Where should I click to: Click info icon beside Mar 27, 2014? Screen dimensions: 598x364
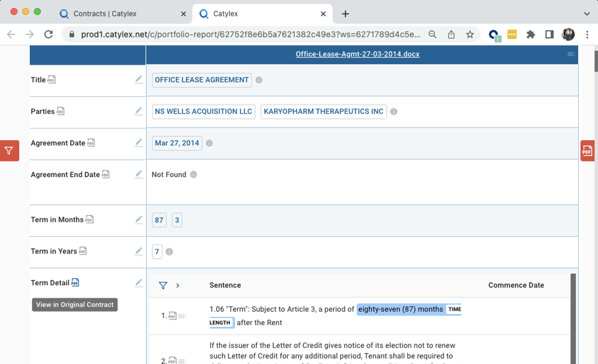point(209,143)
